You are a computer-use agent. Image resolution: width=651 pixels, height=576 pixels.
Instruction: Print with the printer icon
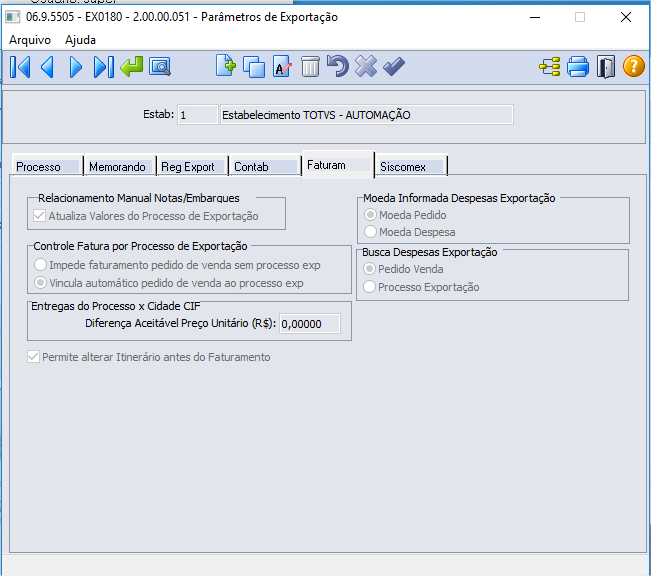click(x=578, y=66)
